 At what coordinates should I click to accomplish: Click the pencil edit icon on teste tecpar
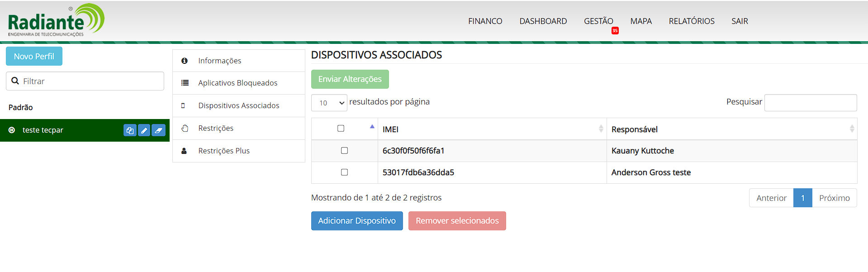click(x=144, y=130)
